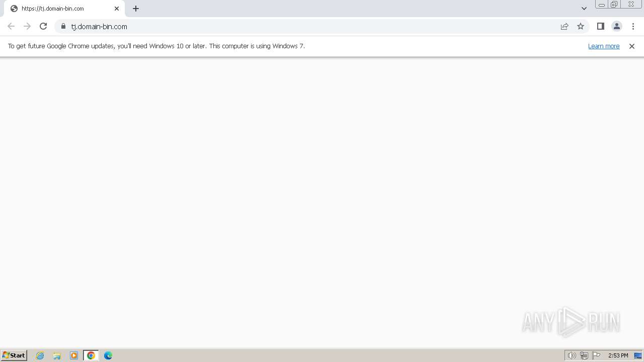Open the network tray icon

pos(584,355)
